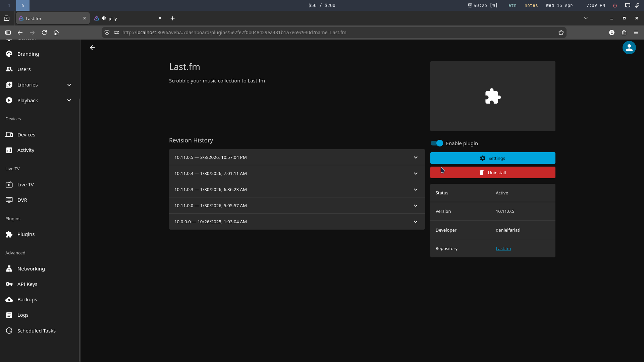Disable the Enable plugin toggle
The width and height of the screenshot is (644, 362).
(x=437, y=143)
